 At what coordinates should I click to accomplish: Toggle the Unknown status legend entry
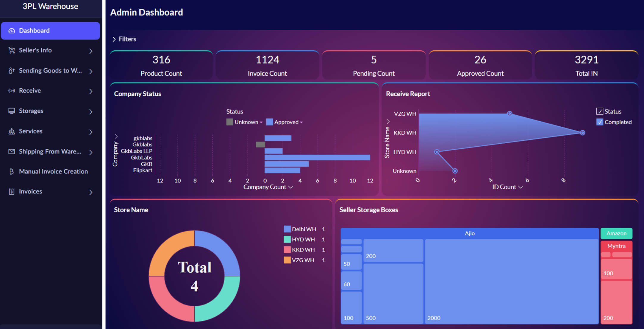[244, 122]
